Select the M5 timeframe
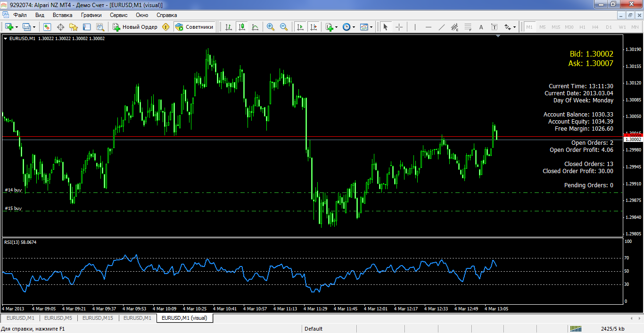 coord(543,27)
